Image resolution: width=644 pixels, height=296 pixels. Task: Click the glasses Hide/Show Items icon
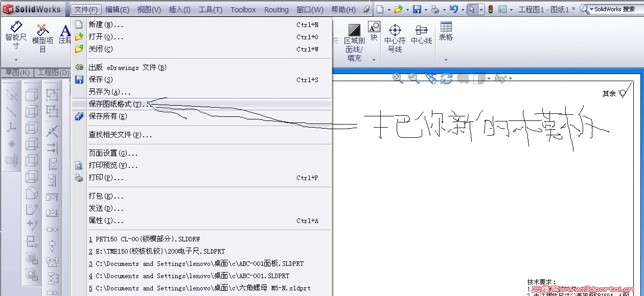(500, 78)
